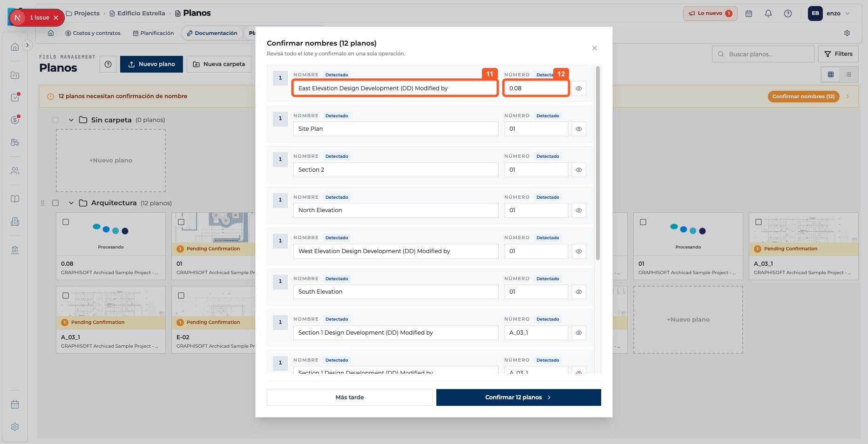Go to the home icon in navigation tabs
The image size is (868, 444).
pyautogui.click(x=51, y=33)
